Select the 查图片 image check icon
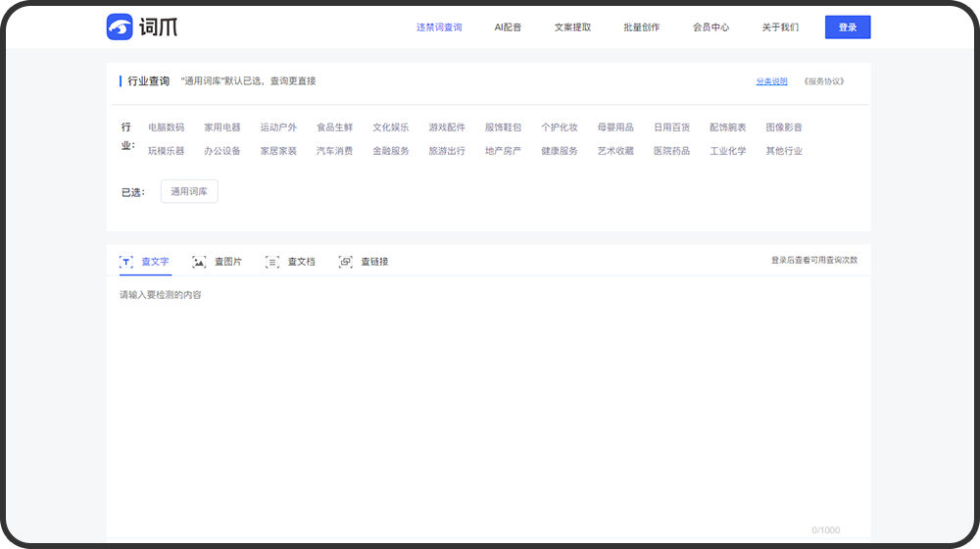The height and width of the screenshot is (549, 980). click(x=199, y=262)
